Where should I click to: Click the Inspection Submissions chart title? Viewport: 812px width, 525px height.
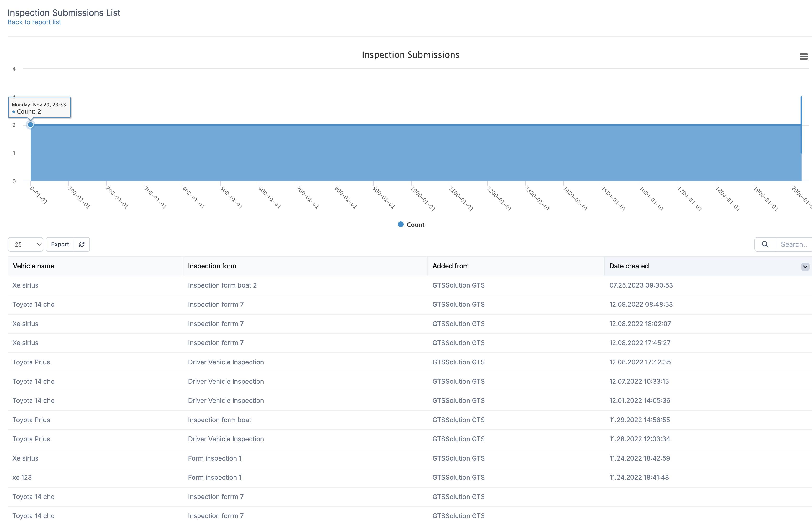tap(410, 55)
